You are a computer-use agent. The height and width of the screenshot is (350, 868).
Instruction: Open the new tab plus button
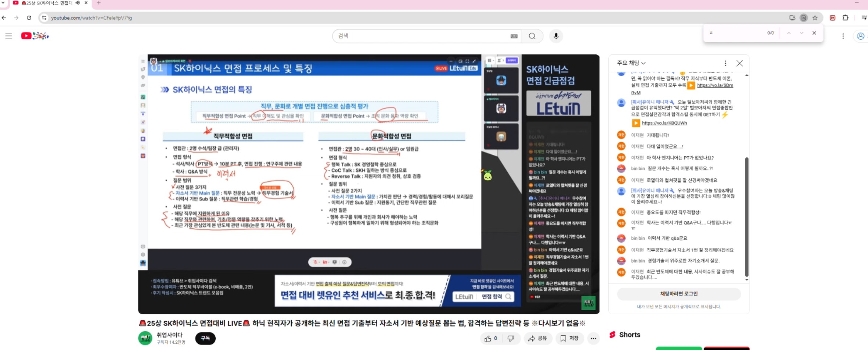98,3
